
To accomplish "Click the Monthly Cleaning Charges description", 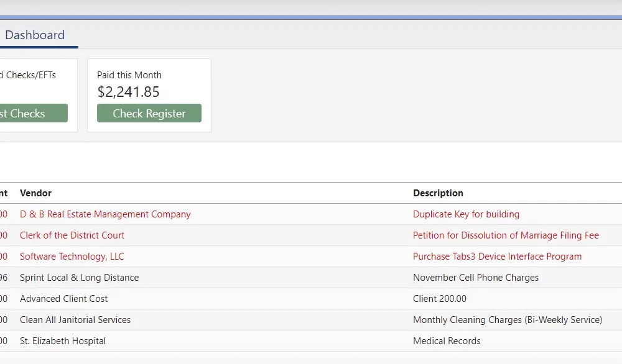I will pyautogui.click(x=508, y=320).
